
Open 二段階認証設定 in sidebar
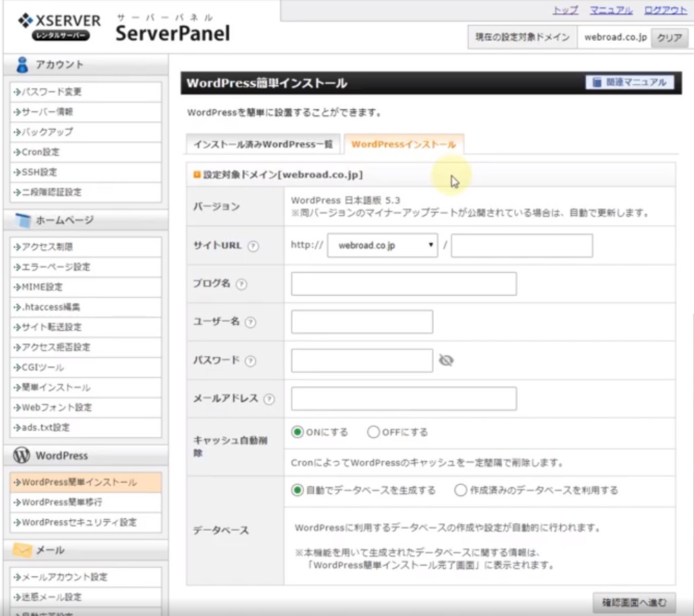[86, 192]
